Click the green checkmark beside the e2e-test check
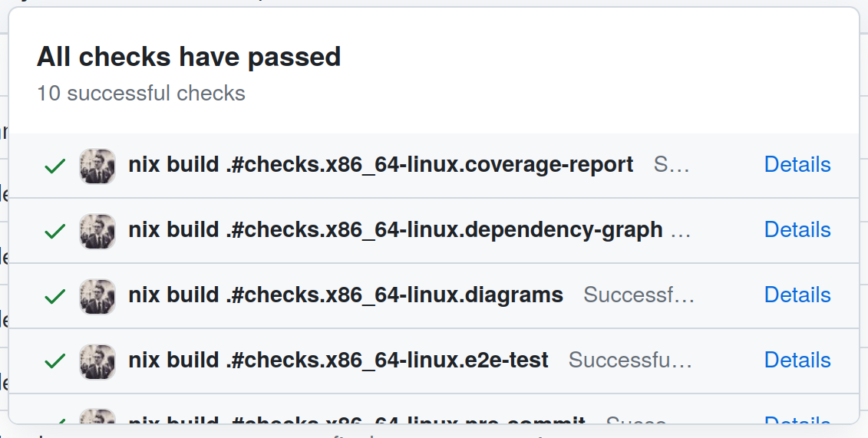 pos(54,361)
